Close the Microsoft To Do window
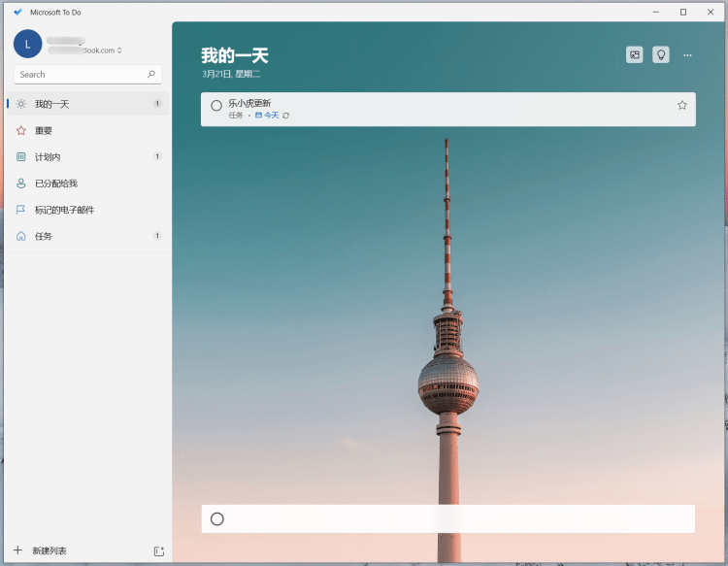 click(711, 12)
